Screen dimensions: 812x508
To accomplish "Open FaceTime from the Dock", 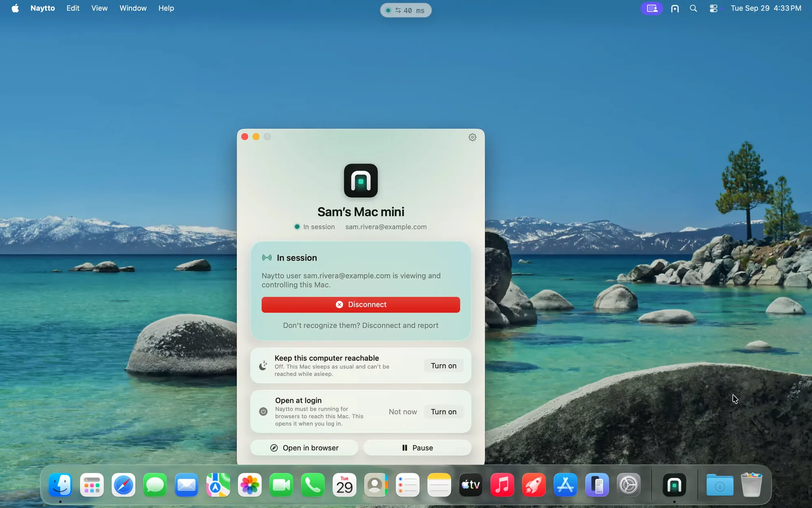I will 281,485.
